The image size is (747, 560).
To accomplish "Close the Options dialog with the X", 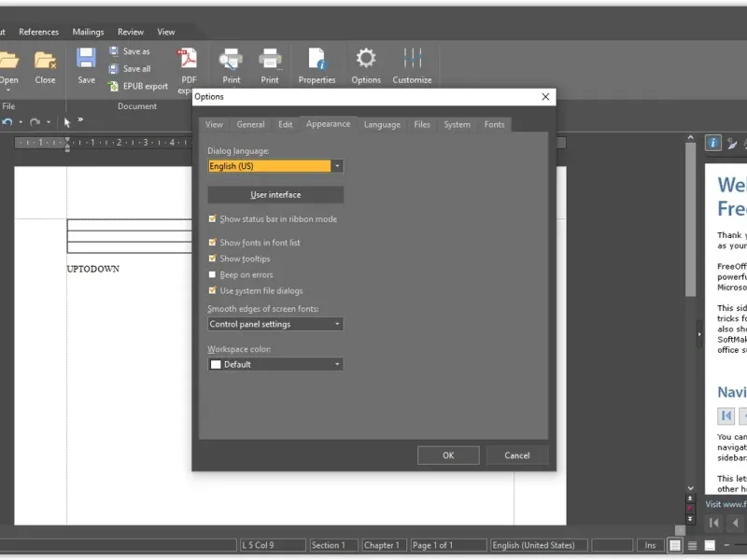I will (x=545, y=97).
